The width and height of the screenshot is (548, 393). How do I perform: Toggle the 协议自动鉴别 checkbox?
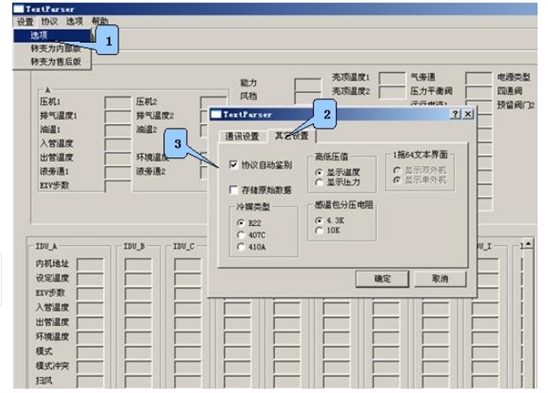(x=233, y=164)
